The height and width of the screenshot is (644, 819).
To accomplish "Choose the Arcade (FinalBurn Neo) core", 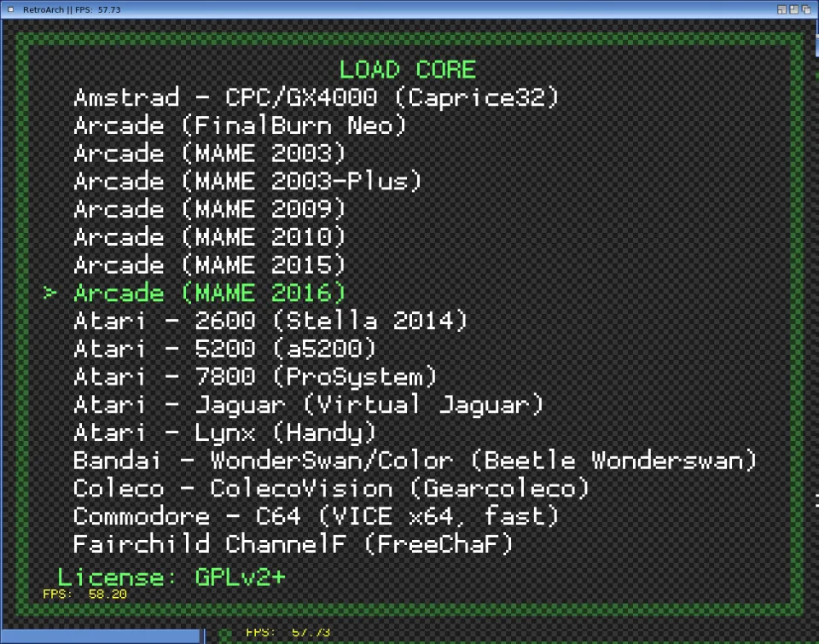I will pyautogui.click(x=240, y=125).
